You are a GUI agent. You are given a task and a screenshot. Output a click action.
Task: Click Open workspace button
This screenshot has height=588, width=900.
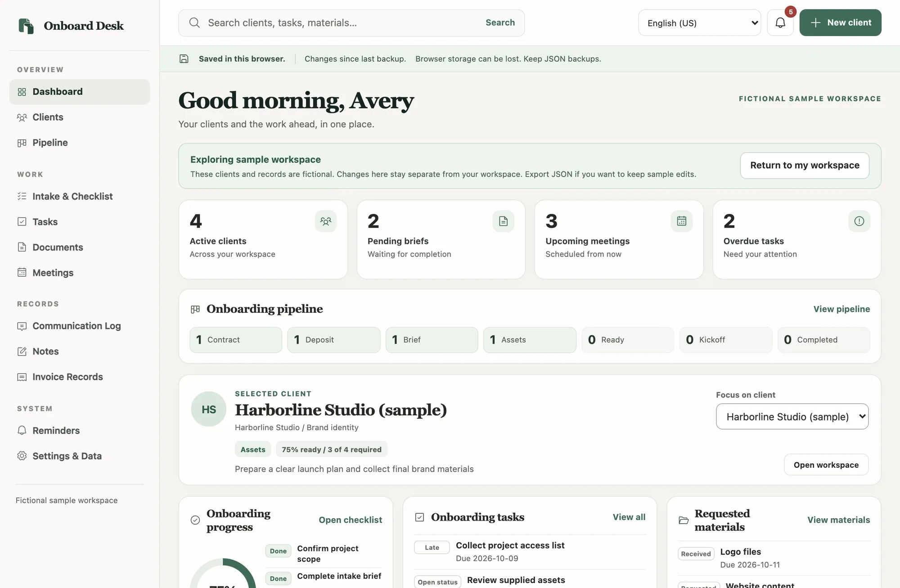click(826, 465)
